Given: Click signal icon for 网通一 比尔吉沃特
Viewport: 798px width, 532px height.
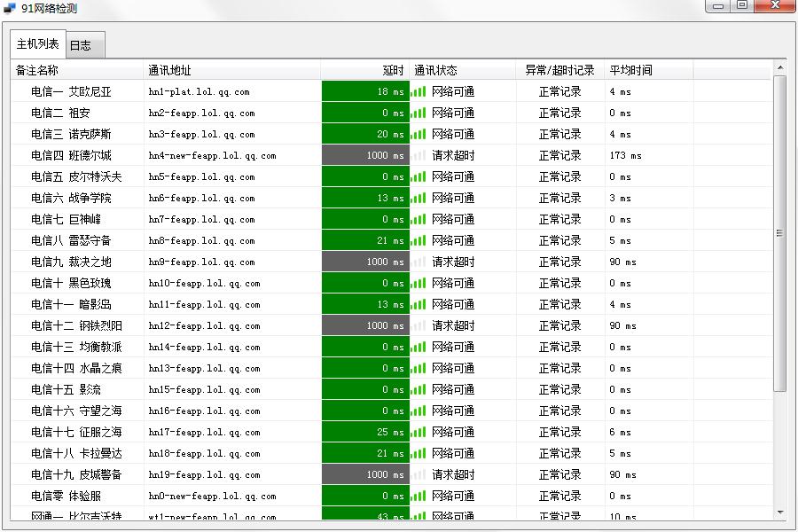Looking at the screenshot, I should [x=419, y=517].
